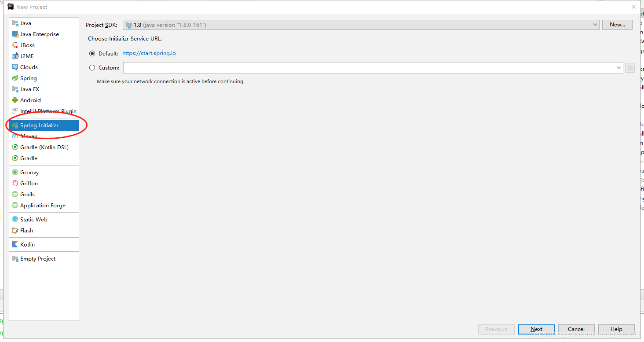The width and height of the screenshot is (644, 342).
Task: Click the Flash icon
Action: pyautogui.click(x=15, y=231)
